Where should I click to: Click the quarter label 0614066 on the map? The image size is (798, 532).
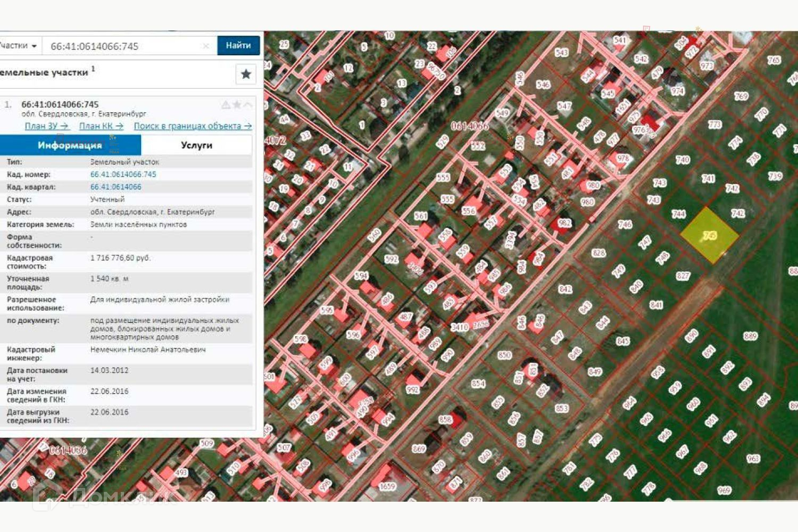(470, 126)
